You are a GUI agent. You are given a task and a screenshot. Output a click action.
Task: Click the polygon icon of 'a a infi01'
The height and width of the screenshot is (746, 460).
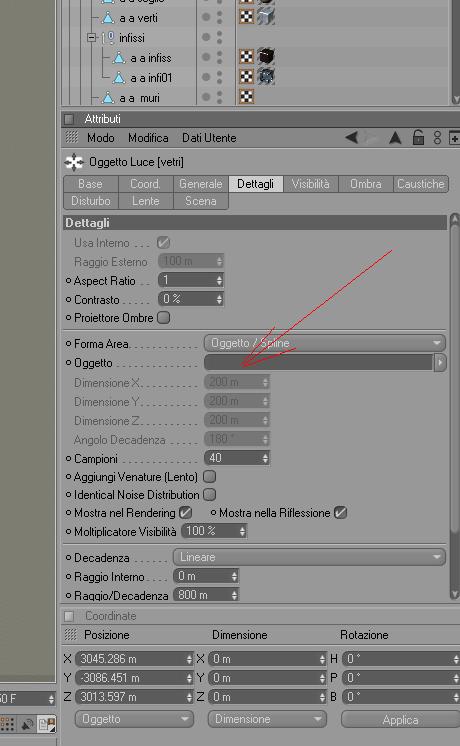click(119, 77)
